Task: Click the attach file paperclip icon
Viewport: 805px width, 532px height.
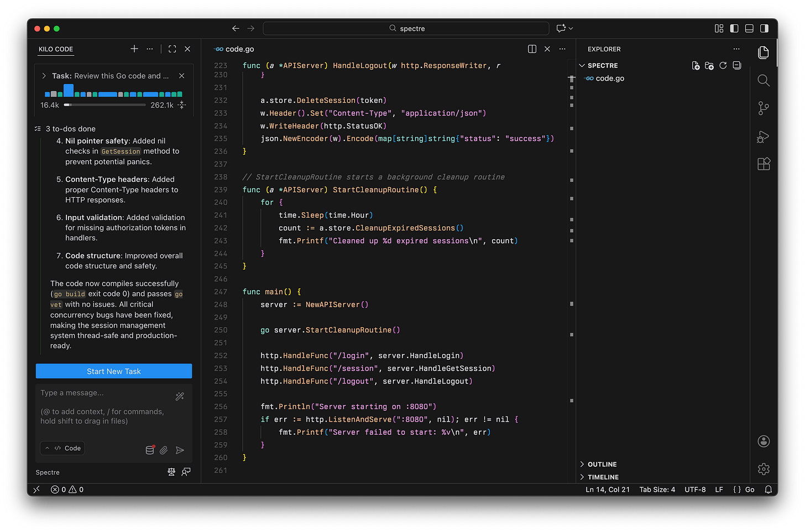Action: click(x=164, y=450)
